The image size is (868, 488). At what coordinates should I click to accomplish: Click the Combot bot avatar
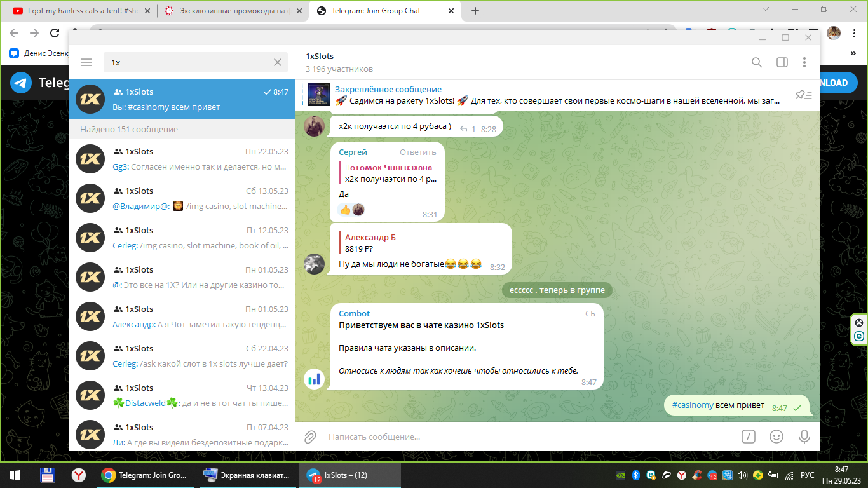click(x=315, y=379)
